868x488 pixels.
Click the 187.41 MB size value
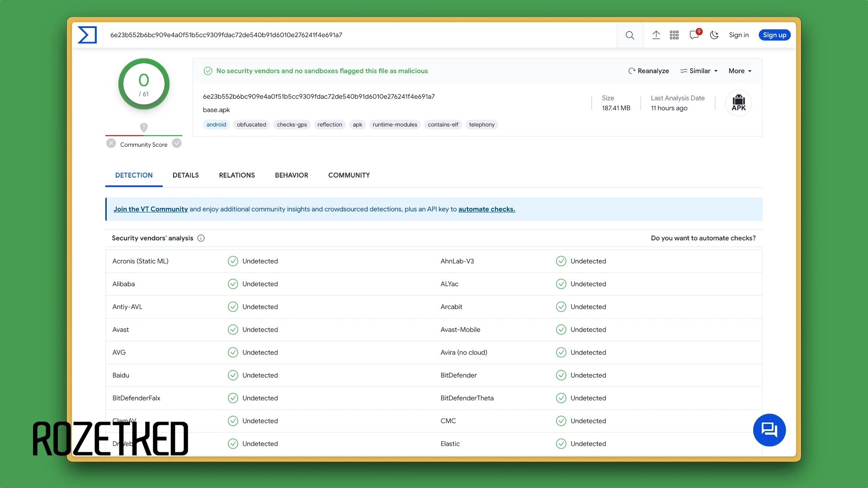[x=616, y=108]
